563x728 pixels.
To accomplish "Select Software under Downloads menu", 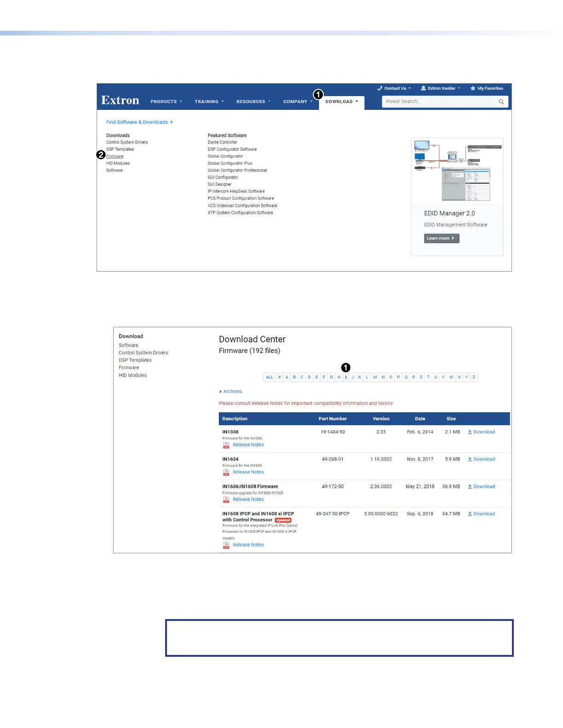I will point(114,171).
